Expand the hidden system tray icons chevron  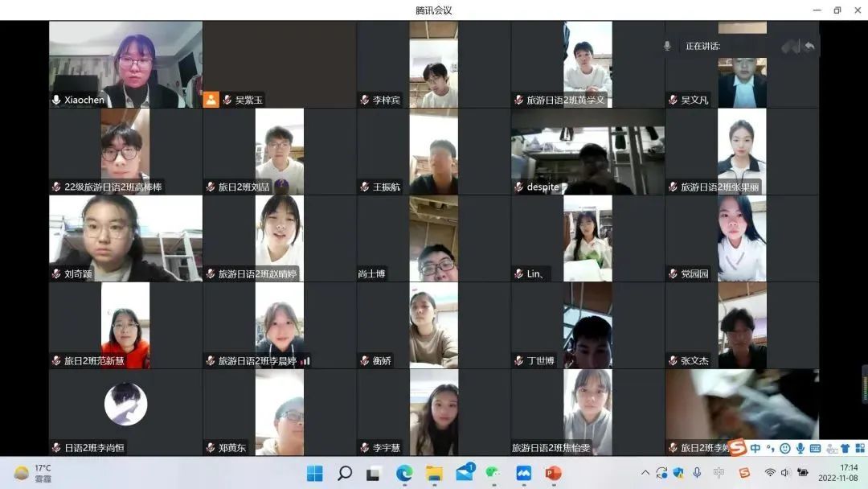click(x=645, y=473)
